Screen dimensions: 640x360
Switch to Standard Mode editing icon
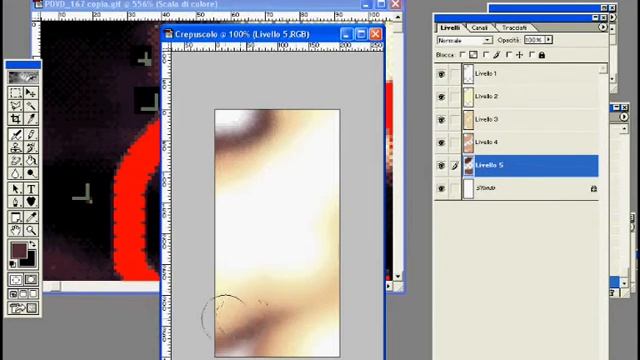coord(16,280)
